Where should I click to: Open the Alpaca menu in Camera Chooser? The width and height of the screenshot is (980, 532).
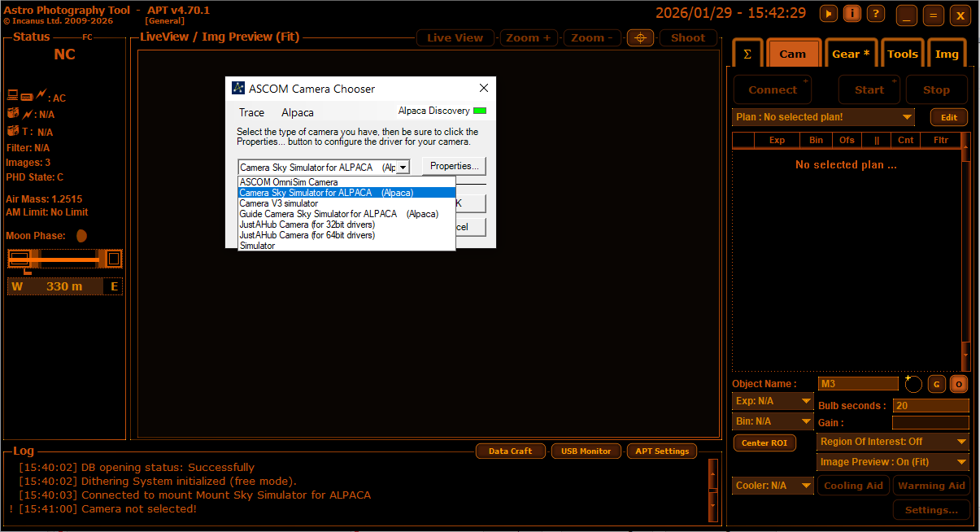point(297,113)
